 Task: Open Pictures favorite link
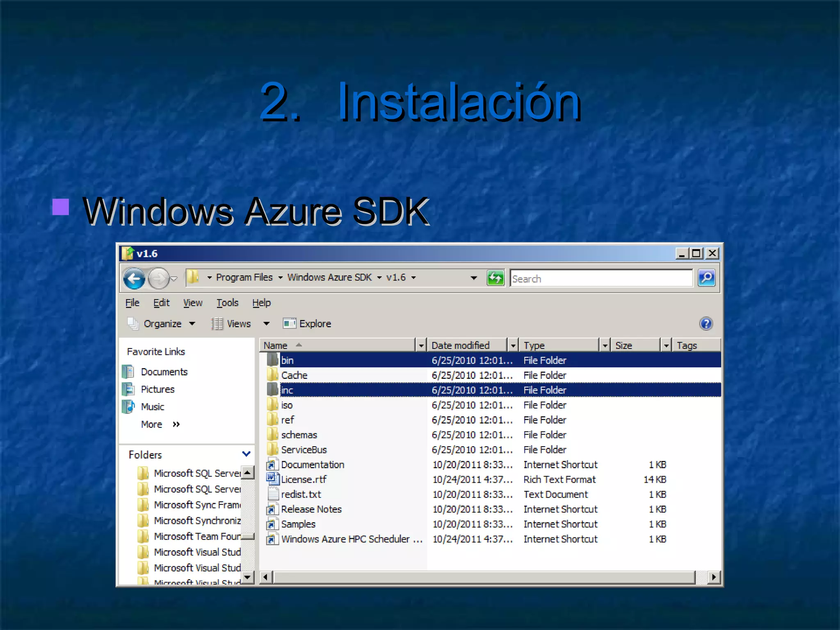click(157, 389)
